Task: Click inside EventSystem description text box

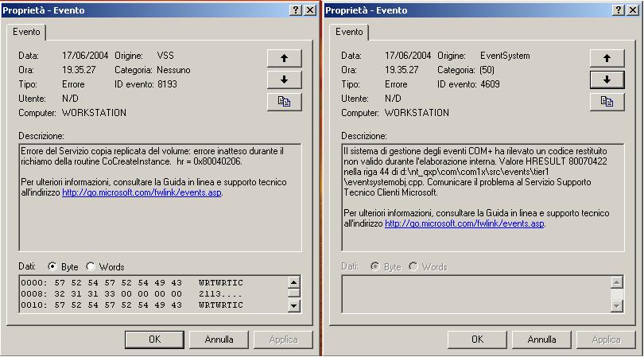Action: point(483,198)
